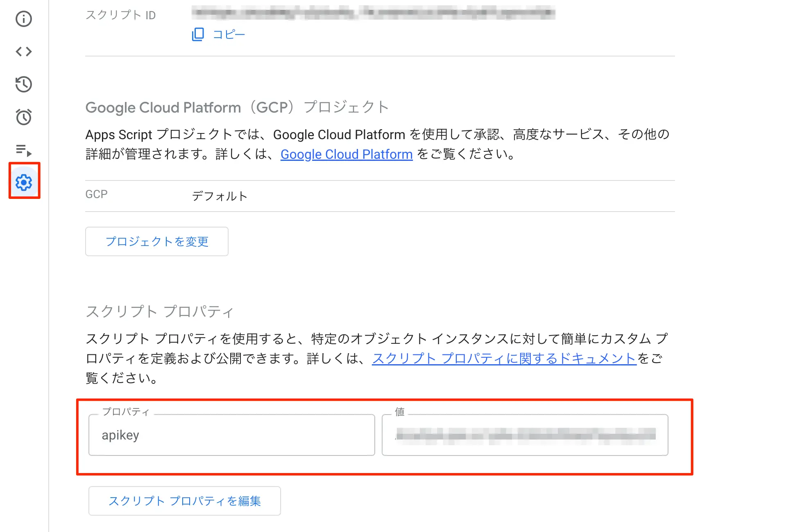Open the Executions list icon in sidebar
811x532 pixels.
tap(24, 150)
